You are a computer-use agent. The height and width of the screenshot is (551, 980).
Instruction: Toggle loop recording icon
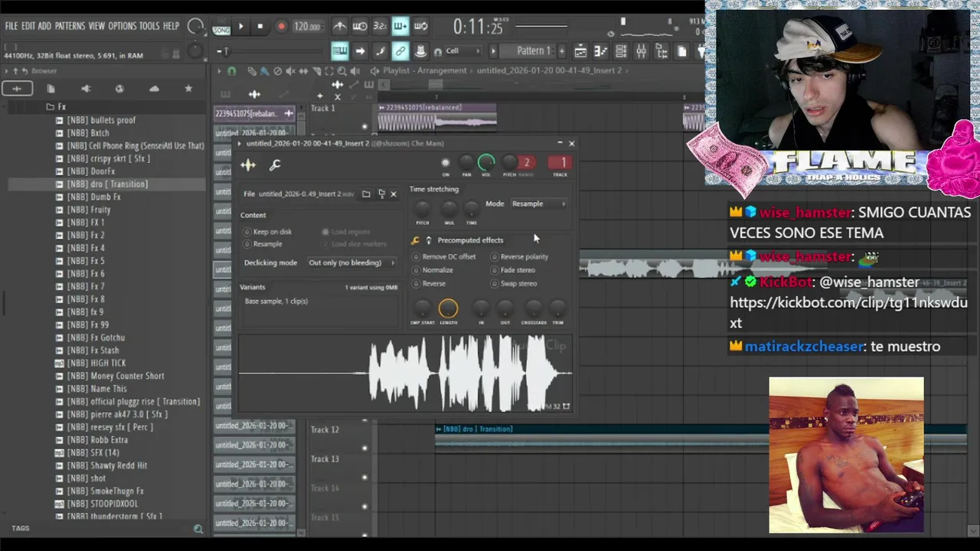pyautogui.click(x=420, y=27)
